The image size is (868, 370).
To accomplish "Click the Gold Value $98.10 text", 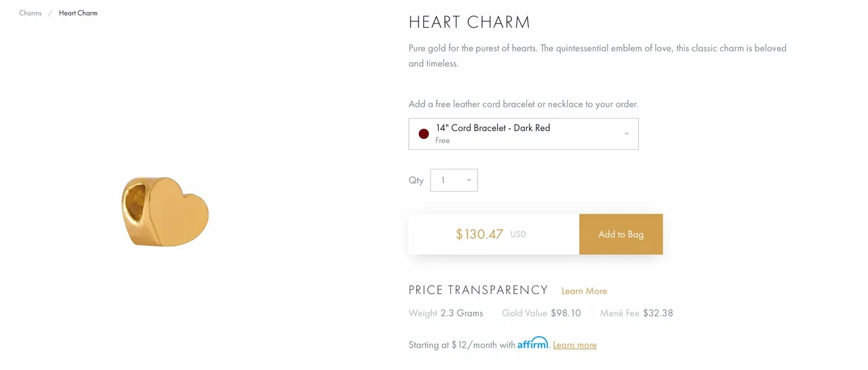I will coord(542,313).
